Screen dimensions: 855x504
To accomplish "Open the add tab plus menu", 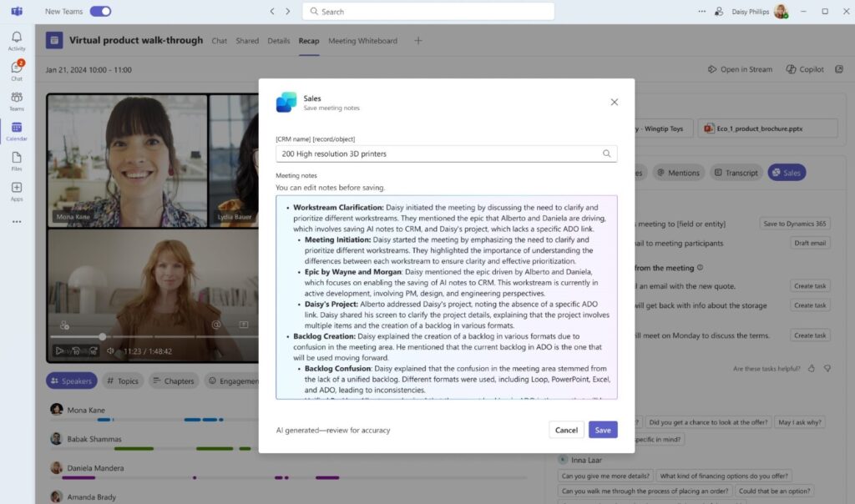I will [x=417, y=40].
